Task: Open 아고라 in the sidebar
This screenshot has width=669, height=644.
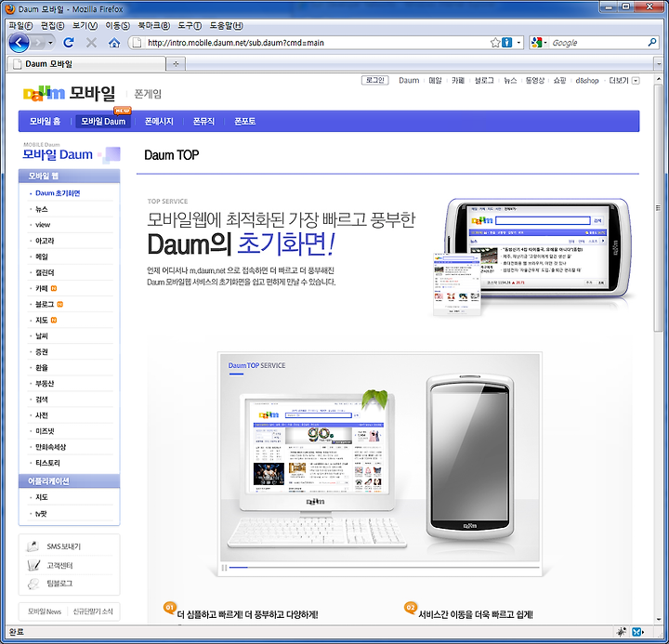Action: [x=45, y=241]
